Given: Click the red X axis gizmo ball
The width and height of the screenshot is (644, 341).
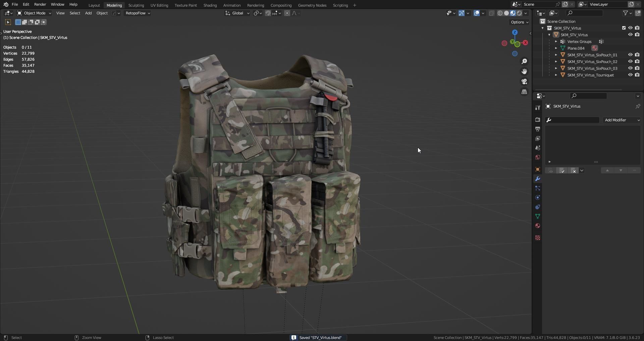Looking at the screenshot, I should 525,43.
